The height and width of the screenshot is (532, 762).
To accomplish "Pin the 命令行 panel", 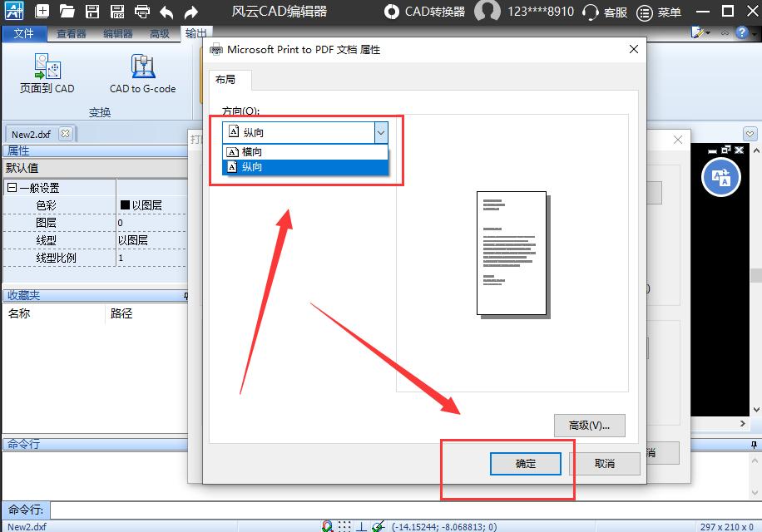I will point(754,444).
